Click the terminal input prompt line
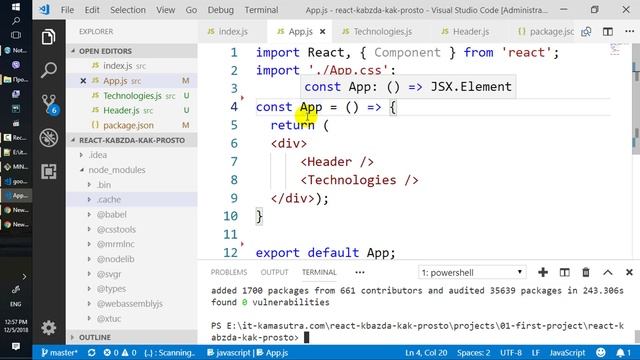The height and width of the screenshot is (360, 640). coord(418,331)
